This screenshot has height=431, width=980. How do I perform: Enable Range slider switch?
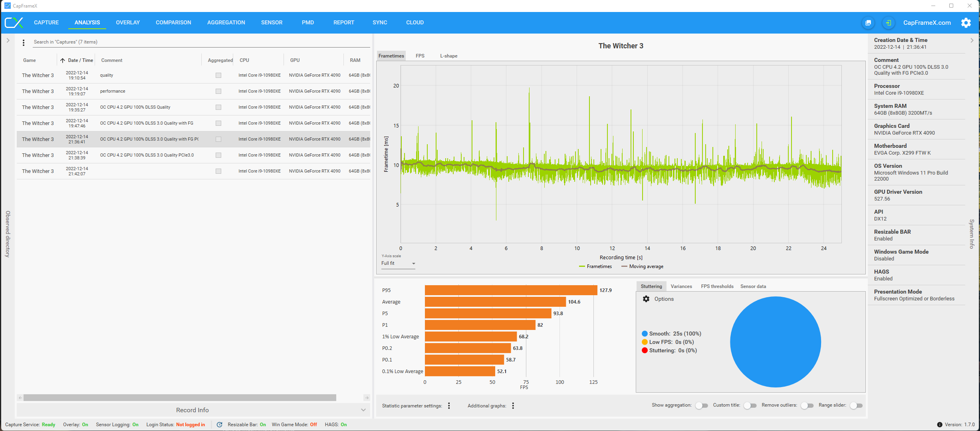tap(856, 405)
